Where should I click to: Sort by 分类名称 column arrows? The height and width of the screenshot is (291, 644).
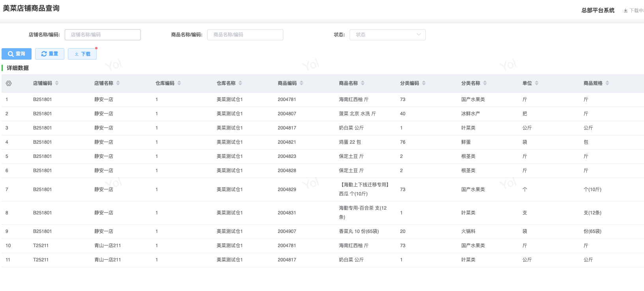click(485, 83)
